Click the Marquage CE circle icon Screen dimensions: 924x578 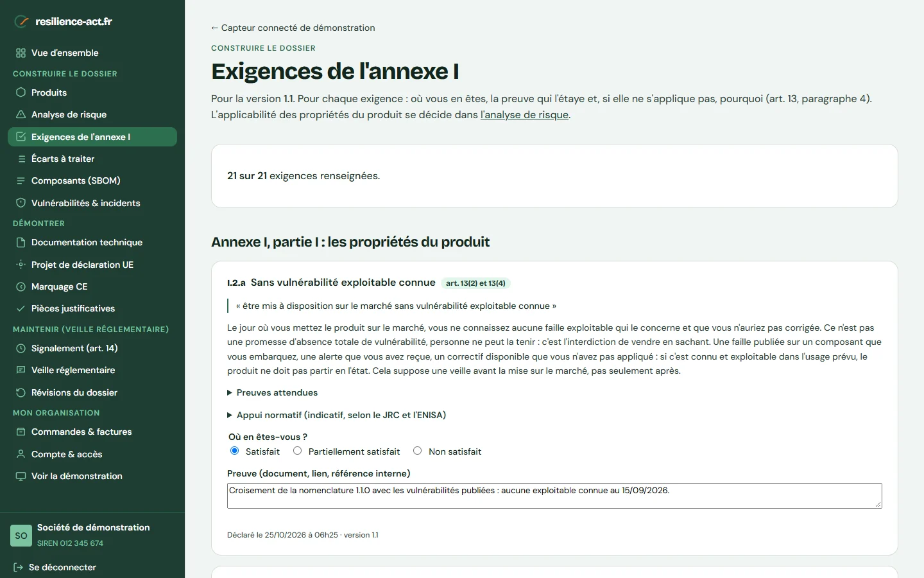coord(21,286)
